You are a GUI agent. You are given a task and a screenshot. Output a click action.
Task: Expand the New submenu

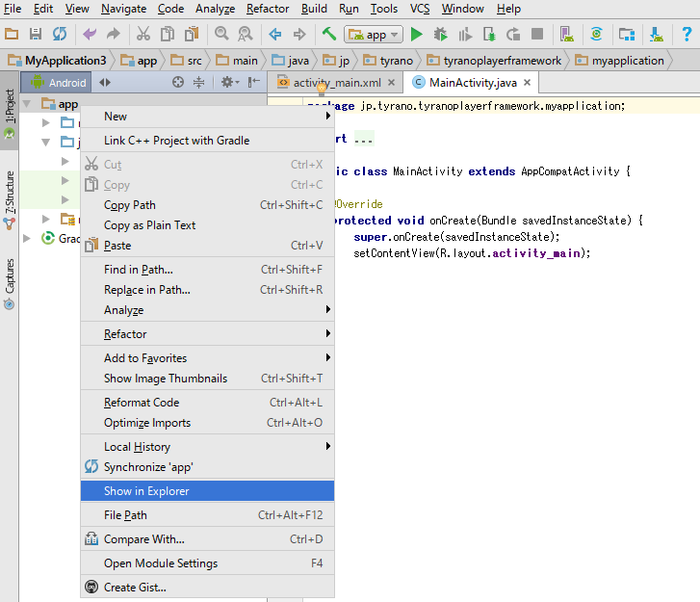[x=208, y=117]
